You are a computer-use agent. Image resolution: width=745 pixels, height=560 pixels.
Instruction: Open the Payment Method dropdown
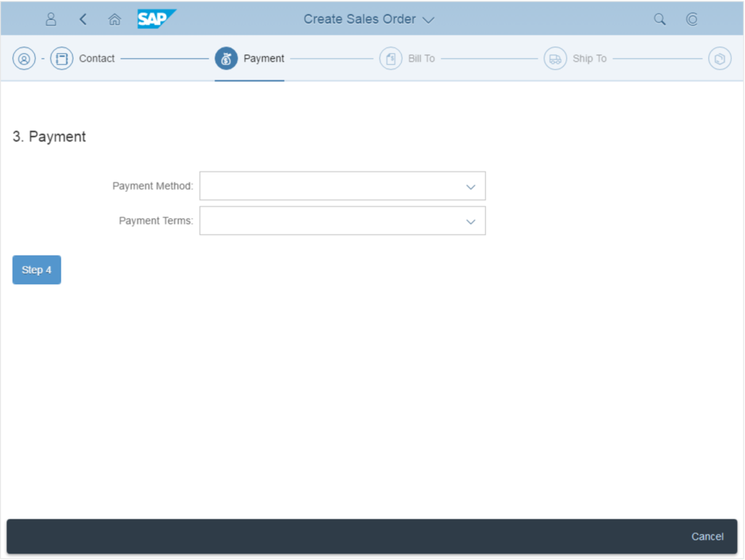click(x=470, y=186)
